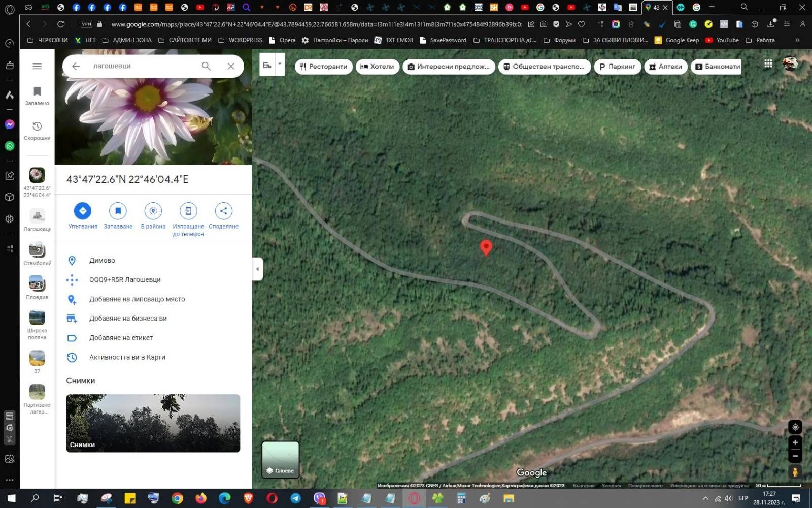This screenshot has height=508, width=812.
Task: Click the show-your-location target icon
Action: tap(795, 427)
